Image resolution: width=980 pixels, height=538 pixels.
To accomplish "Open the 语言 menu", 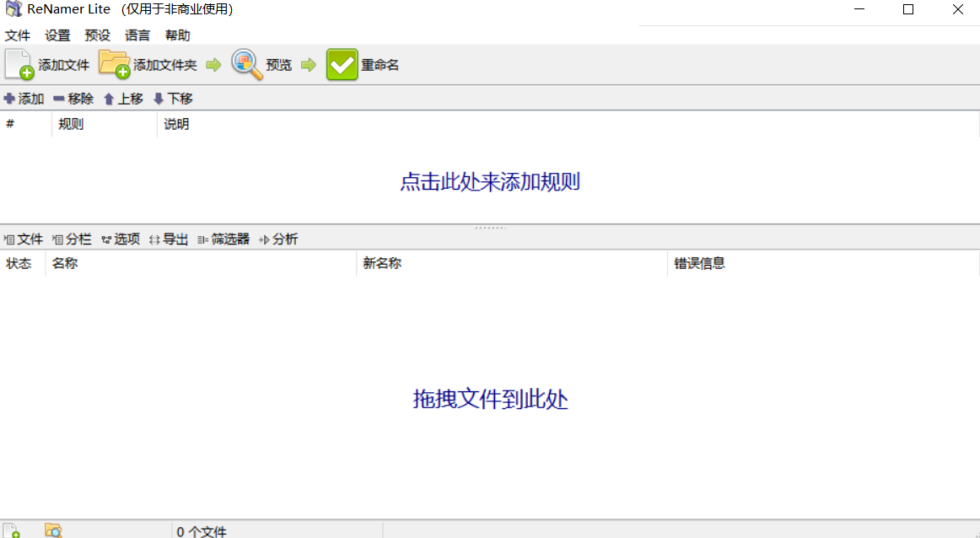I will 137,35.
